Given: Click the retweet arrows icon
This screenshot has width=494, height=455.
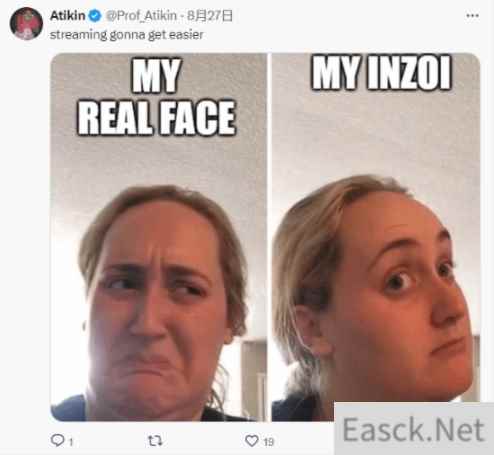Looking at the screenshot, I should 155,441.
